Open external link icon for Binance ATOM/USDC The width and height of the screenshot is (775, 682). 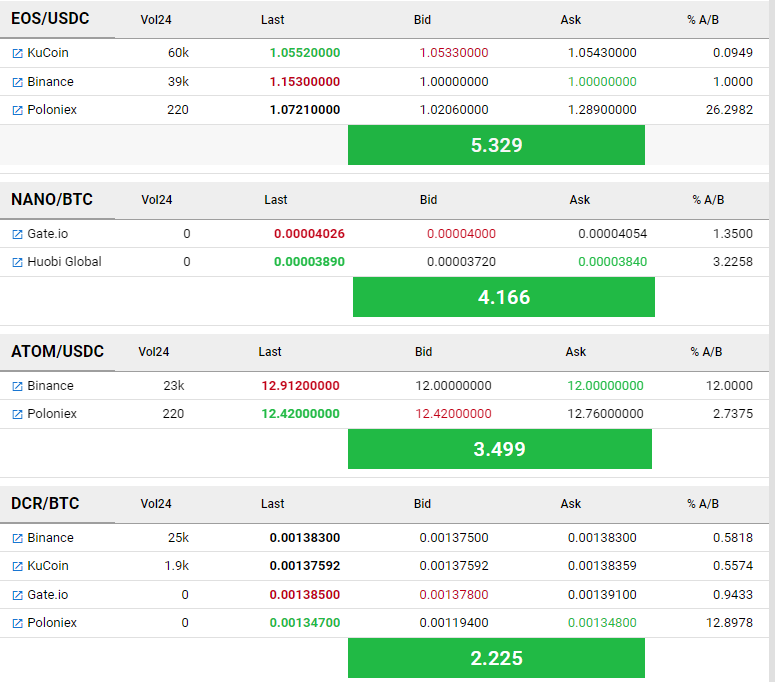click(x=17, y=386)
